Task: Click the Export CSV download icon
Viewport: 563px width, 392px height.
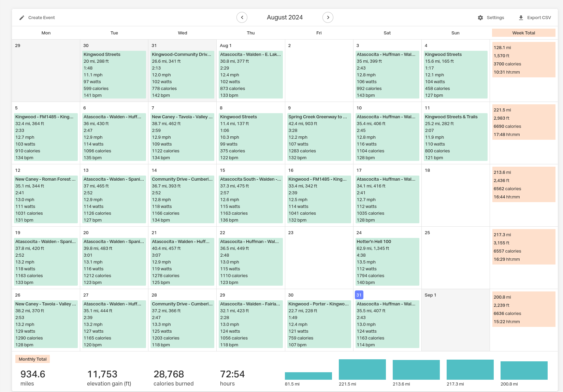Action: click(521, 18)
